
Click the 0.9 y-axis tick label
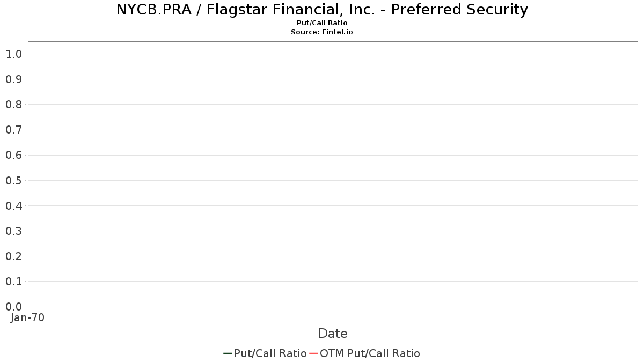[14, 79]
